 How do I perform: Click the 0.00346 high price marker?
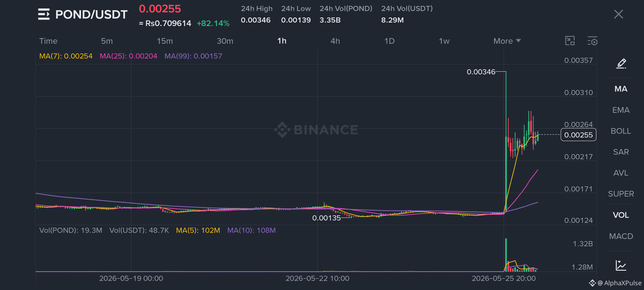click(481, 72)
